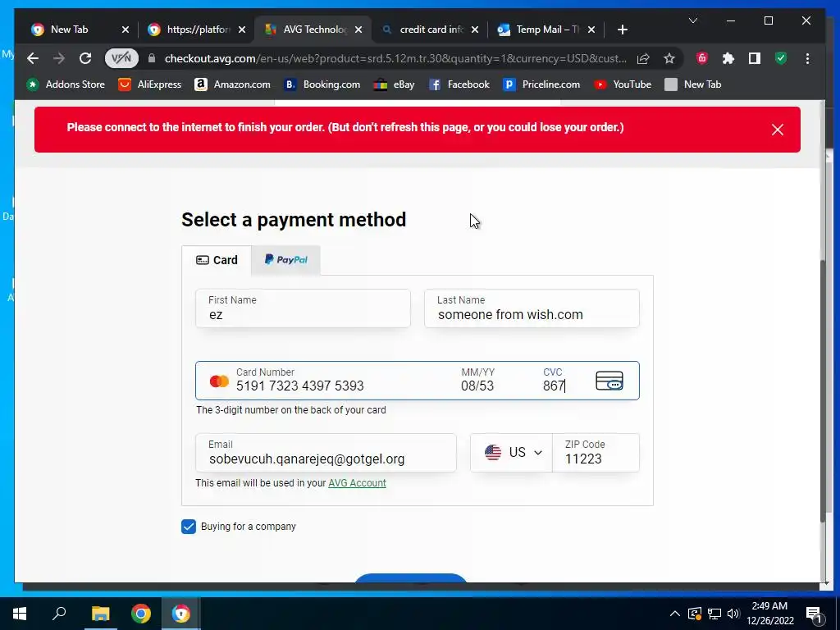Open Priceline.com bookmark
Screen dimensions: 840x630
541,84
